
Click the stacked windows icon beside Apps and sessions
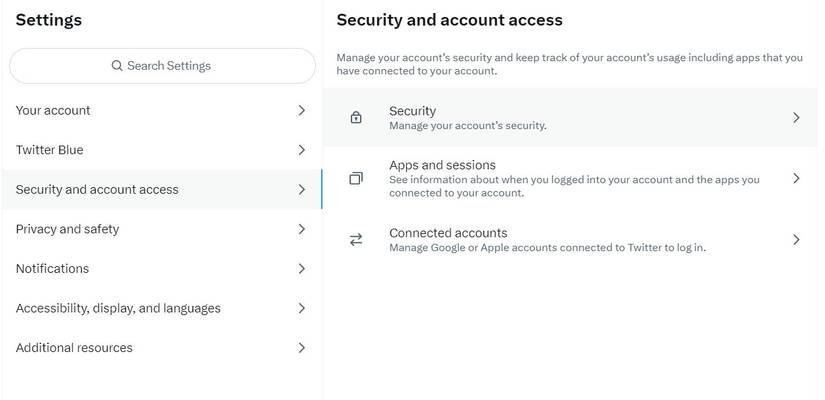coord(356,178)
